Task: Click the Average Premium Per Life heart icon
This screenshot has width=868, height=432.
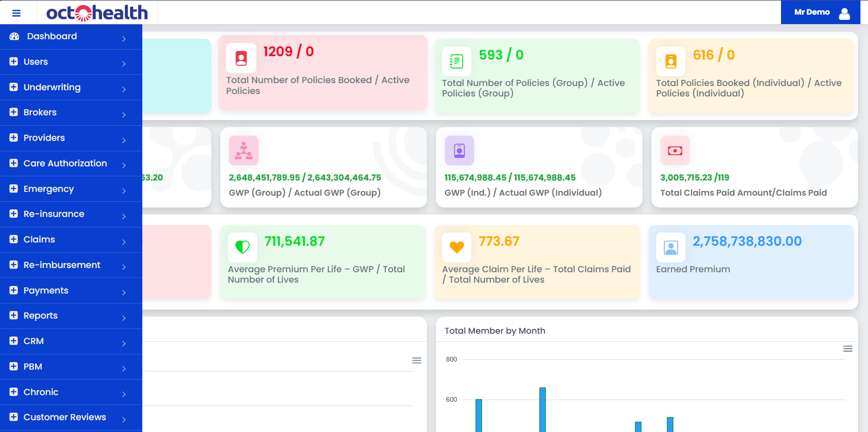Action: tap(242, 247)
